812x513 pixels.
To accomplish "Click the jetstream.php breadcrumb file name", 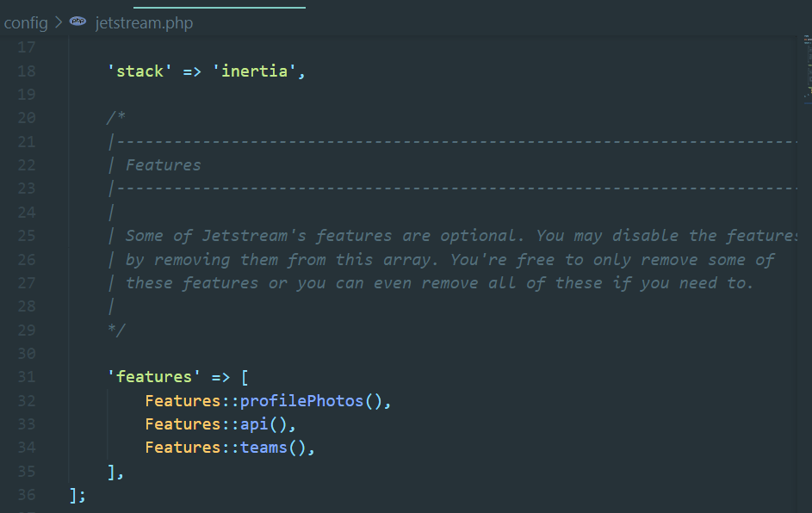I will coord(144,22).
